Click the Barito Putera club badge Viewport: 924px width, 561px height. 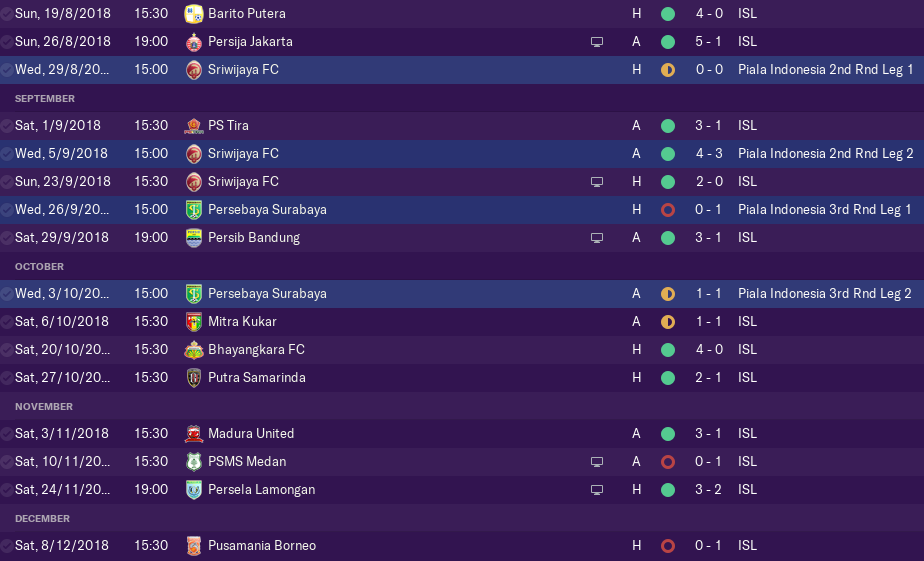(194, 14)
